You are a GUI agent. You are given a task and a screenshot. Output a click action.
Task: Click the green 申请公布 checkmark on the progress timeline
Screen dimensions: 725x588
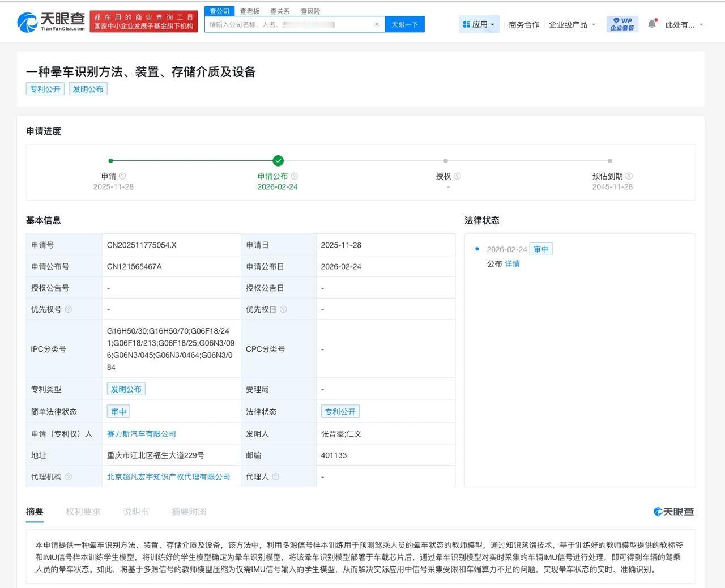[x=278, y=160]
